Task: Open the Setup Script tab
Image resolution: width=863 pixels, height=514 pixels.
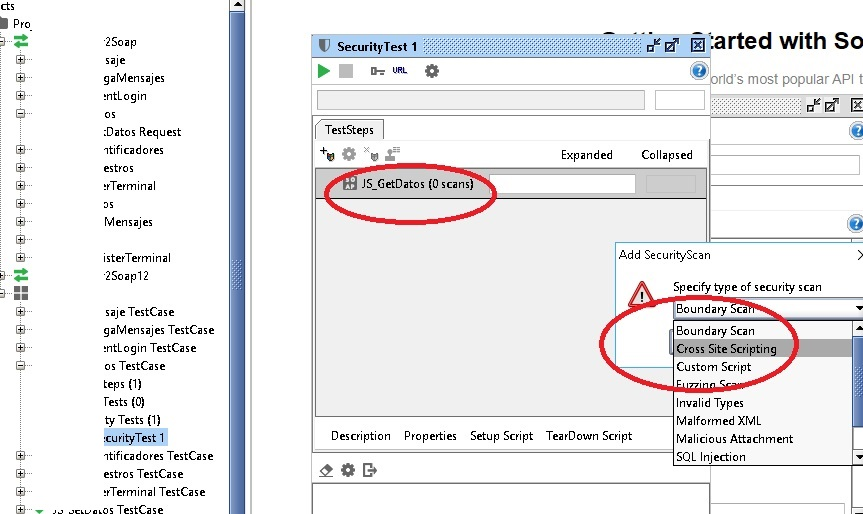Action: point(502,436)
